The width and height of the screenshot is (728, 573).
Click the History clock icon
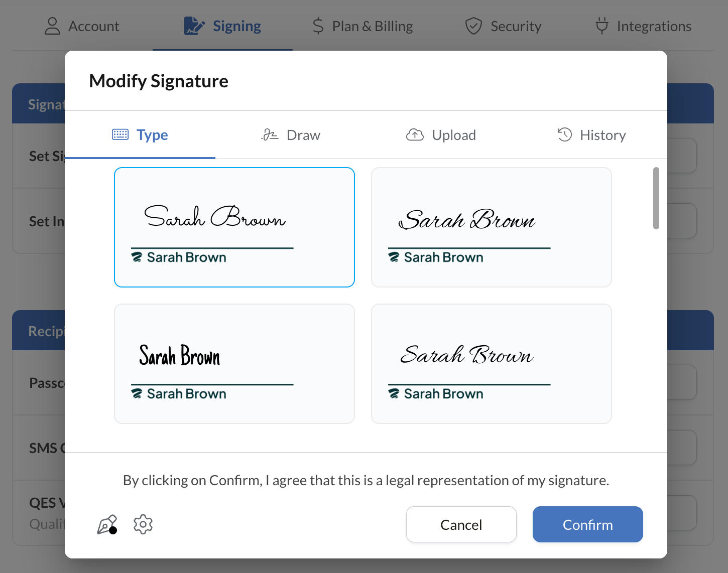(565, 134)
